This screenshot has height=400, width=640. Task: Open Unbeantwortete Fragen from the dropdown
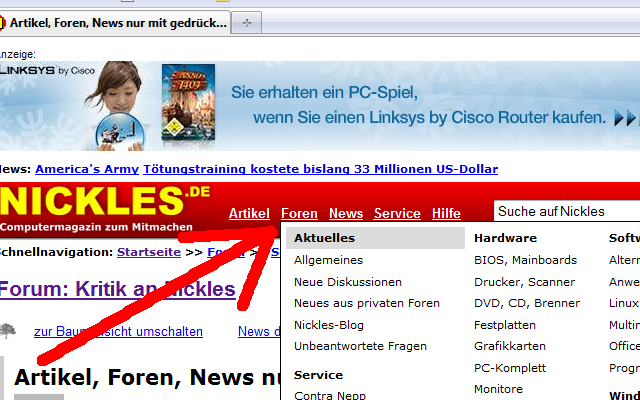tap(360, 346)
